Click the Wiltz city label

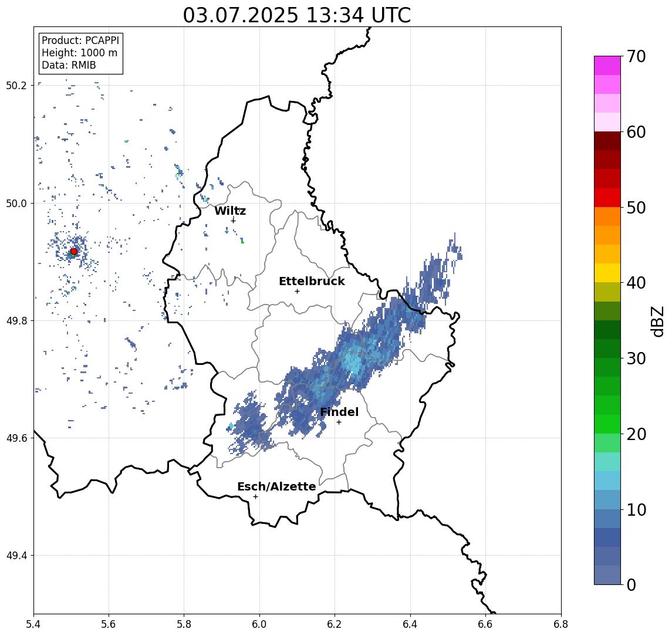pos(230,211)
